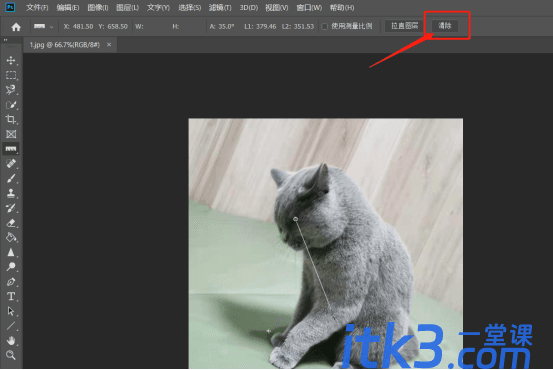Select the History Brush tool

coord(11,208)
